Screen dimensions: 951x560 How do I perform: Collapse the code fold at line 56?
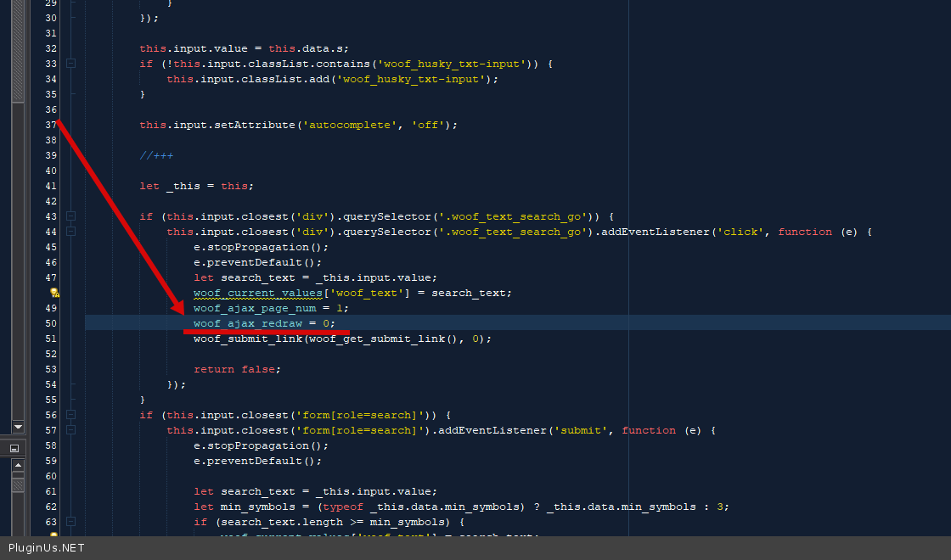click(70, 415)
